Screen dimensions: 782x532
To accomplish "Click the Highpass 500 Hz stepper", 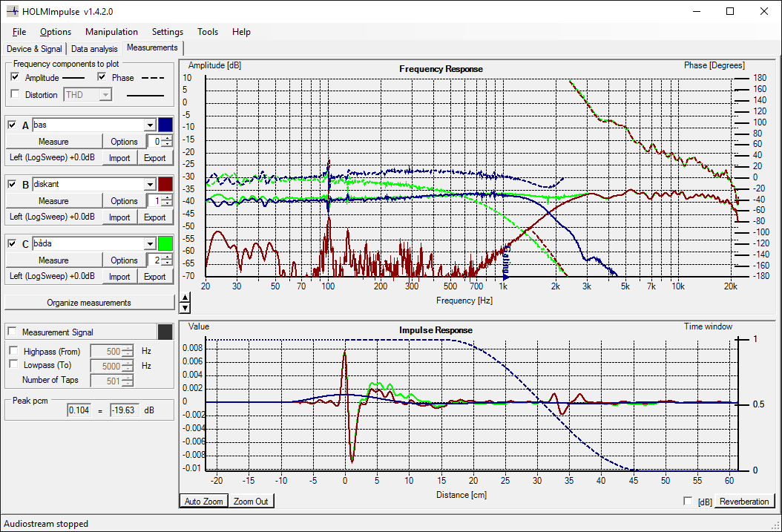I will pyautogui.click(x=128, y=352).
